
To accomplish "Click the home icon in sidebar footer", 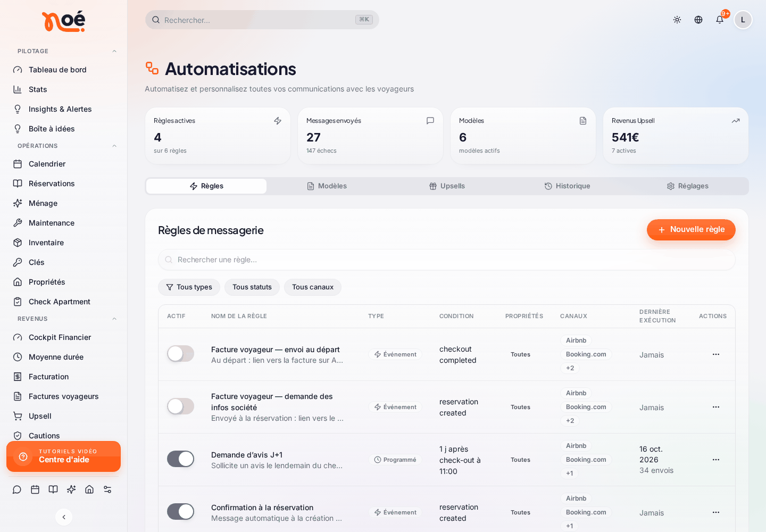I will pos(89,489).
